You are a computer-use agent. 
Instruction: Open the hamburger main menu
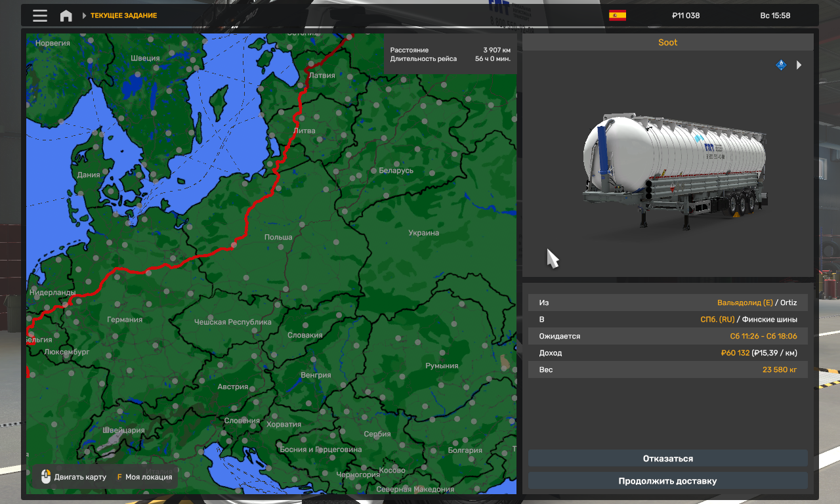pyautogui.click(x=40, y=16)
